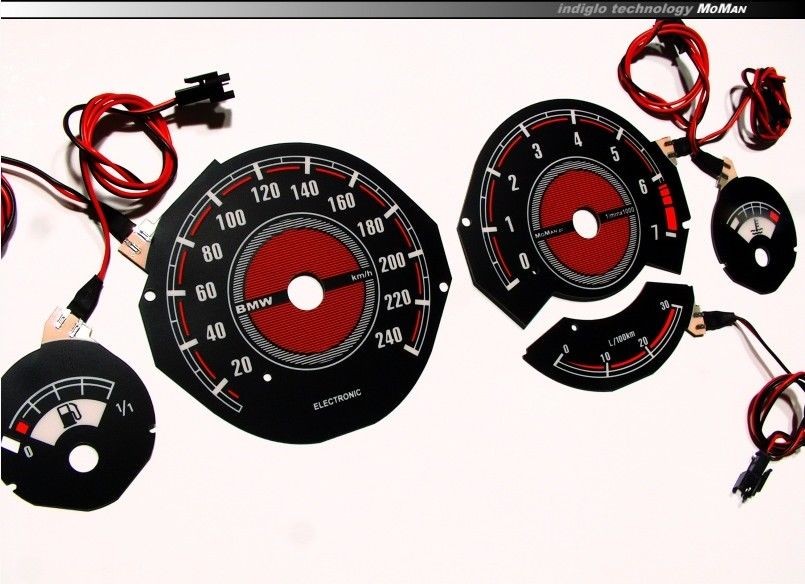805x584 pixels.
Task: Click '40' on the speedometer
Action: [216, 332]
